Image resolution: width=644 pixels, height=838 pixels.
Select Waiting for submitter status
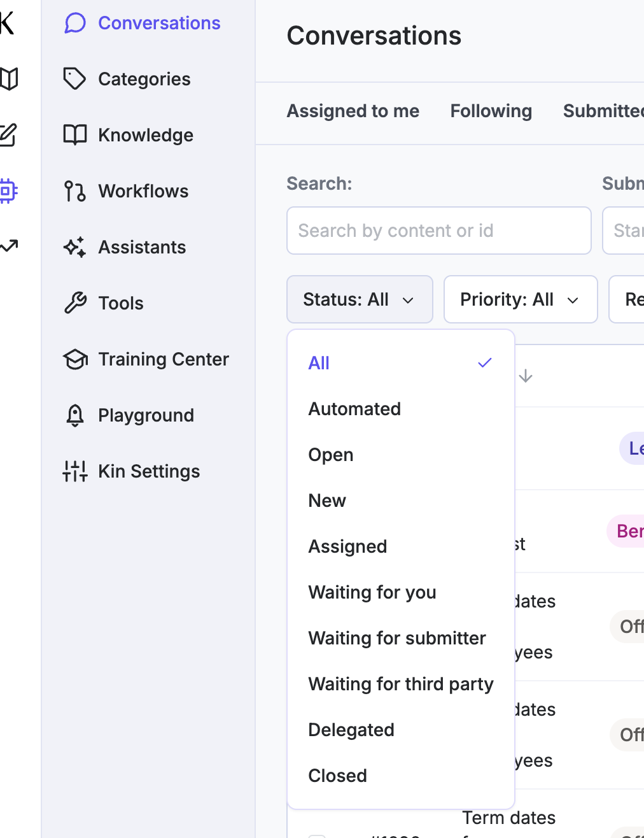coord(401,638)
